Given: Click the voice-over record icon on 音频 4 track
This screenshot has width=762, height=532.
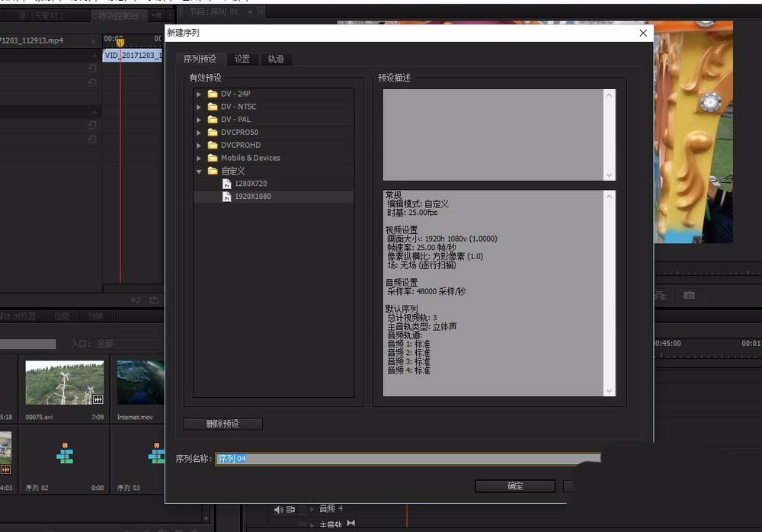Looking at the screenshot, I should pyautogui.click(x=291, y=509).
